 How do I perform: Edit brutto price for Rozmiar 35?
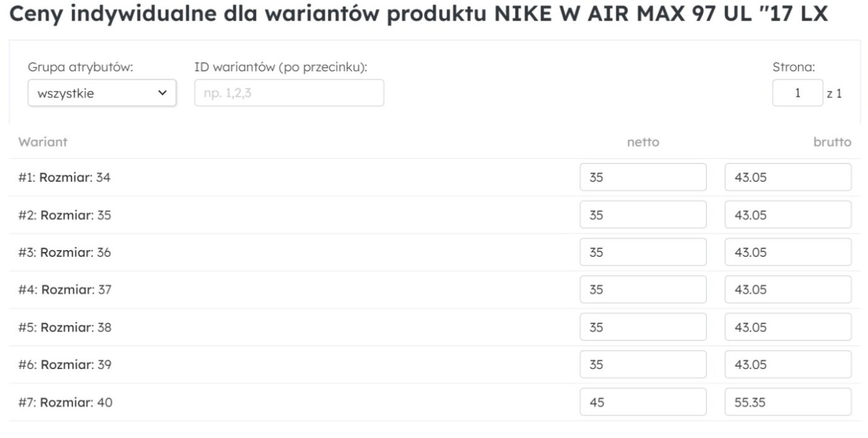pyautogui.click(x=787, y=215)
